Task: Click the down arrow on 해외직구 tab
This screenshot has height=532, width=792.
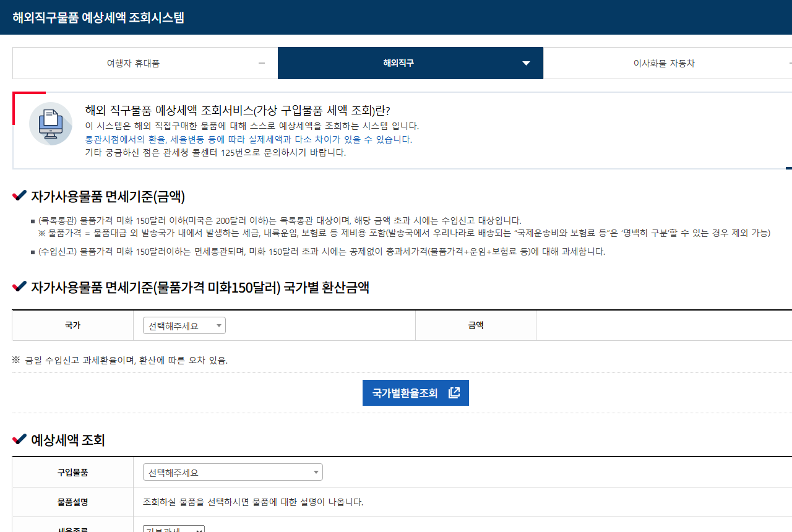Action: [x=527, y=63]
